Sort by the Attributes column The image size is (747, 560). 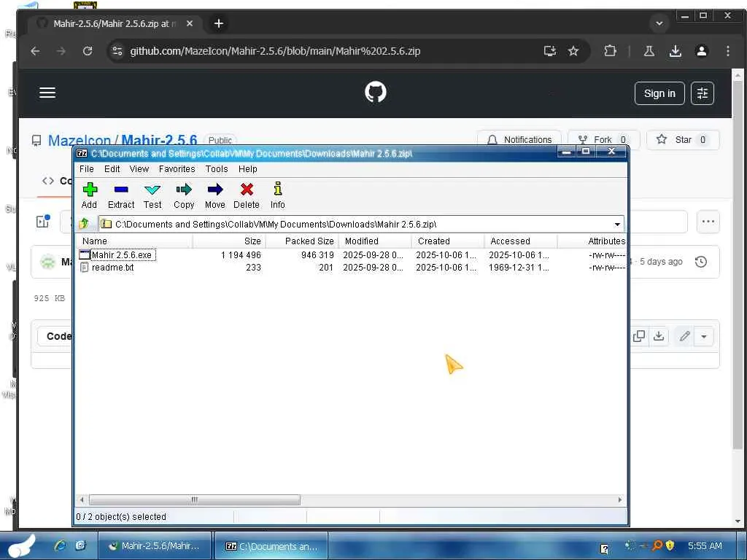click(x=592, y=241)
